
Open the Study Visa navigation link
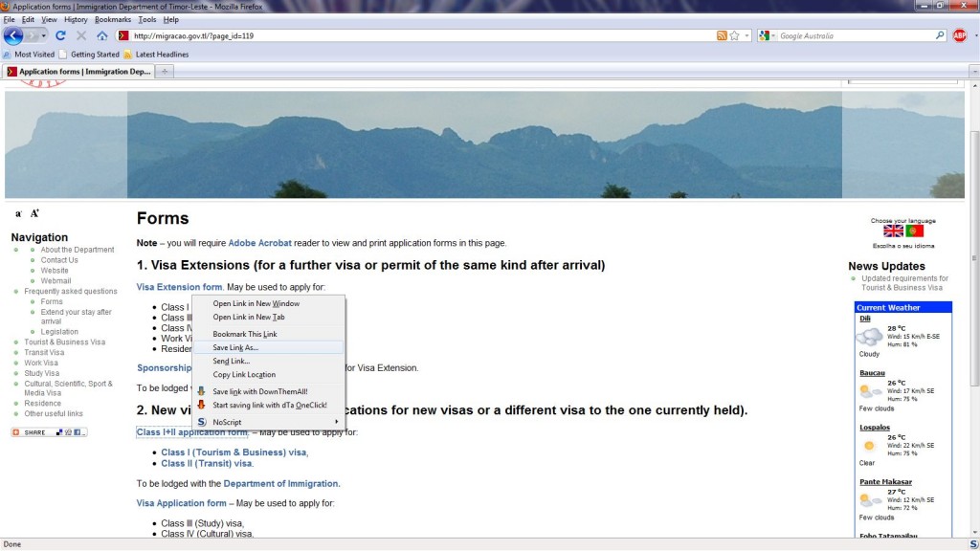(x=41, y=373)
